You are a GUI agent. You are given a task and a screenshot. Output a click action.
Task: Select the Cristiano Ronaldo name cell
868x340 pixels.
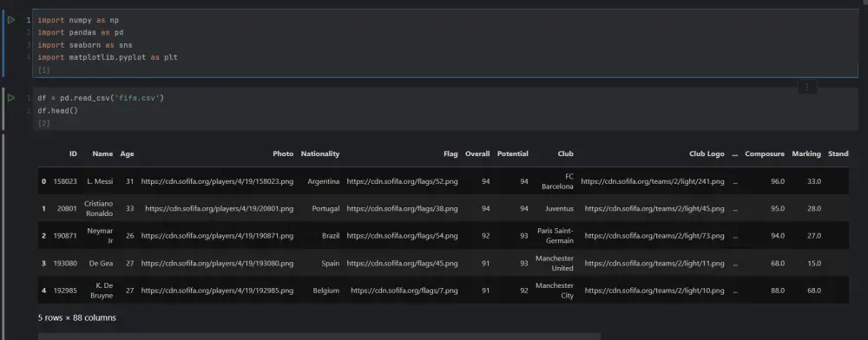pos(99,208)
